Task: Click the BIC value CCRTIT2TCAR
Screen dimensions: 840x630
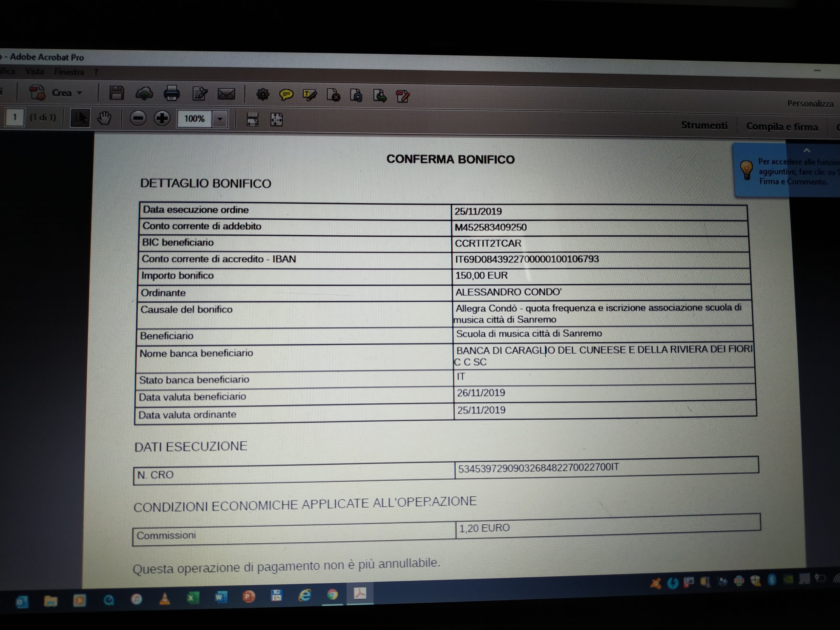Action: click(488, 243)
